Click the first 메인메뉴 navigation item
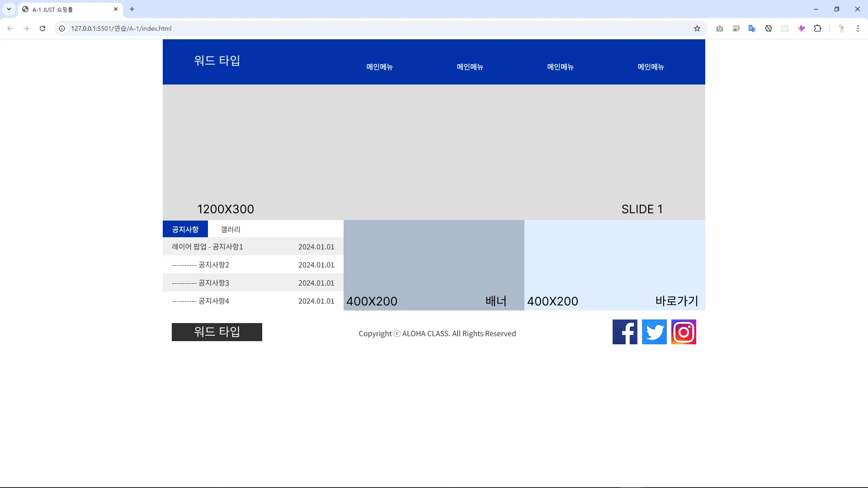 pos(379,67)
